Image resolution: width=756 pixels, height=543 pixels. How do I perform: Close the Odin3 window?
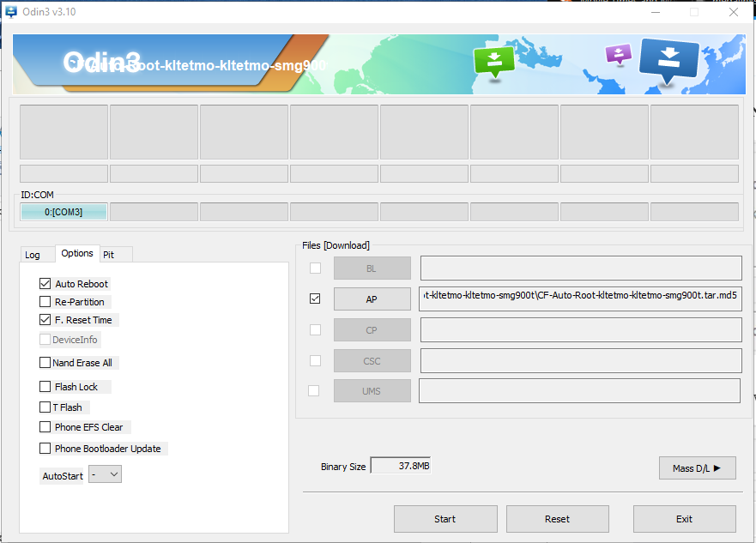point(734,12)
